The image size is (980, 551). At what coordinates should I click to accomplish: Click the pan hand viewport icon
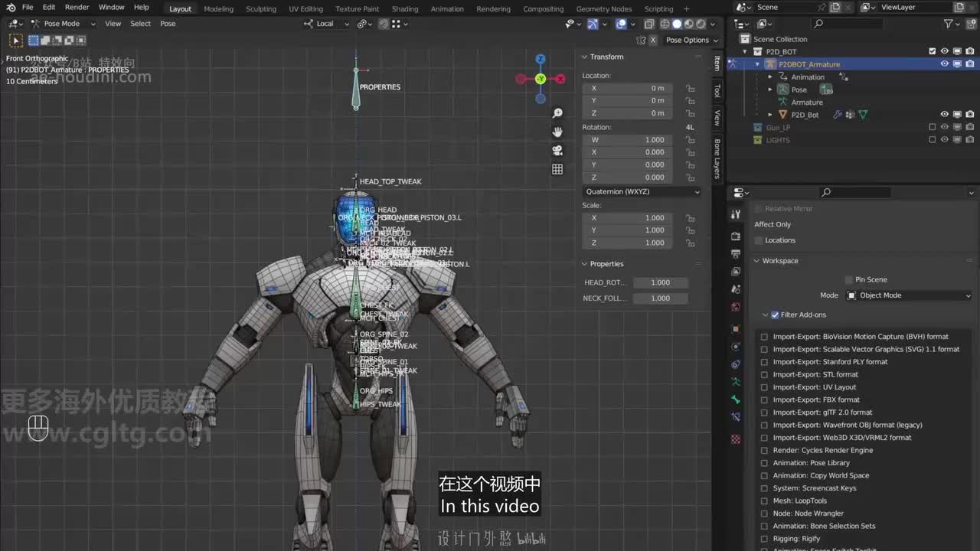pyautogui.click(x=557, y=132)
